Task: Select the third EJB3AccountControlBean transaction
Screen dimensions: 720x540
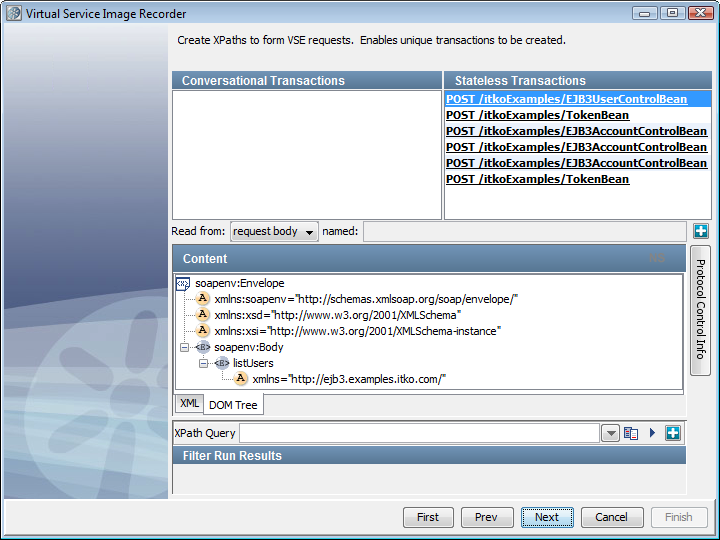Action: pos(578,163)
